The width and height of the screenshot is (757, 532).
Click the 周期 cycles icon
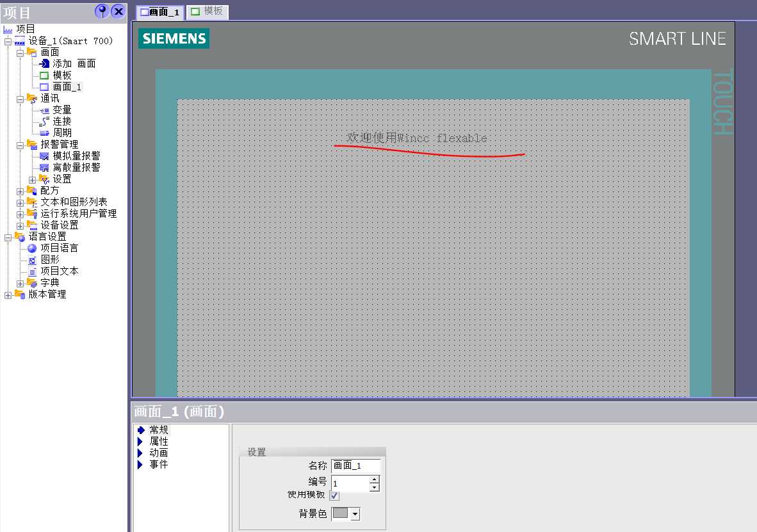44,133
